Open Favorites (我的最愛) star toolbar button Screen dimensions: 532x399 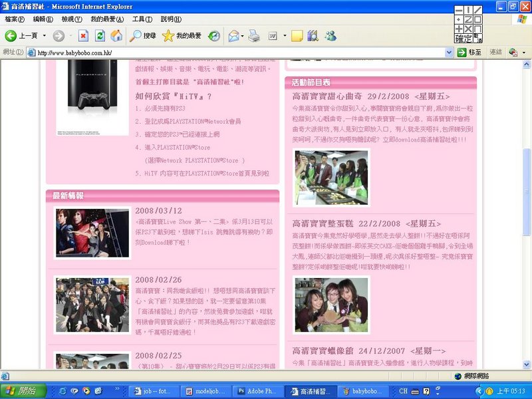click(x=182, y=35)
